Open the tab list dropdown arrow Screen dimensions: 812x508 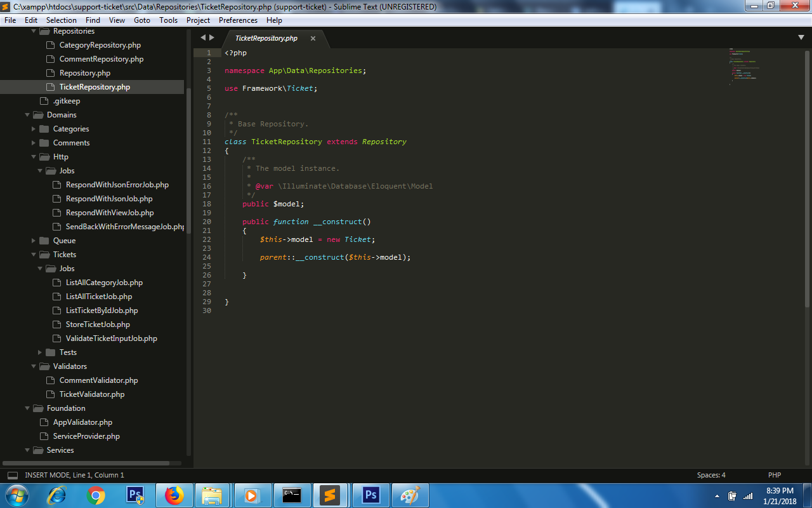[x=801, y=38]
